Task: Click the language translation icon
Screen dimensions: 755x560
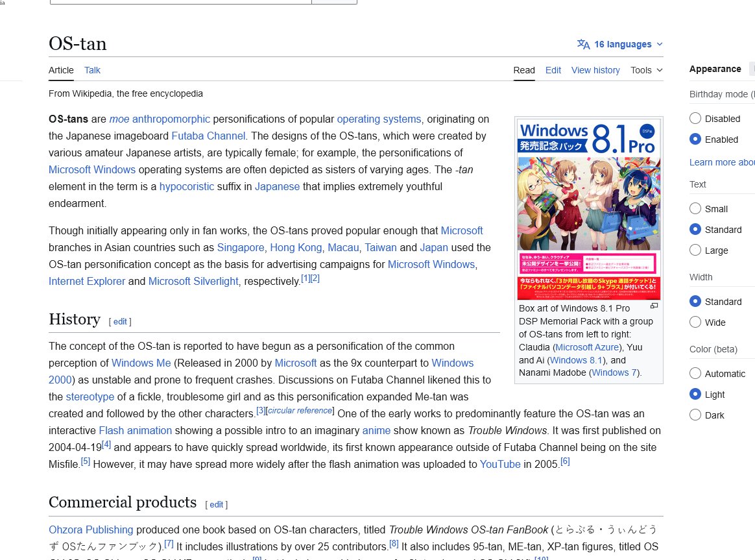Action: click(x=583, y=44)
